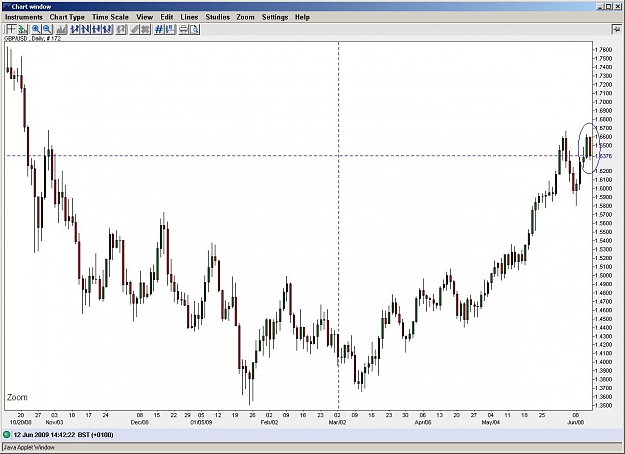
Task: Click the Nov/03 date axis label
Action: tap(54, 422)
